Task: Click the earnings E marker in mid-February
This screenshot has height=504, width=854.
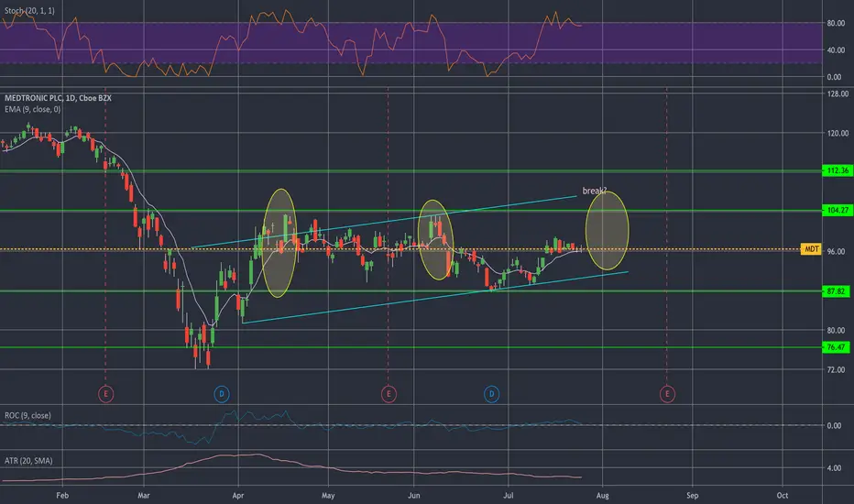Action: [x=105, y=394]
